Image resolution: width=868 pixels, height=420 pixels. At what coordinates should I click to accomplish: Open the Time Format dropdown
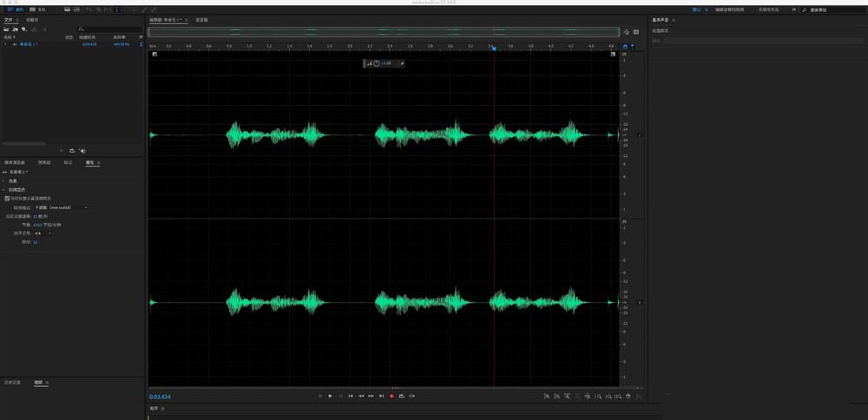coord(61,207)
